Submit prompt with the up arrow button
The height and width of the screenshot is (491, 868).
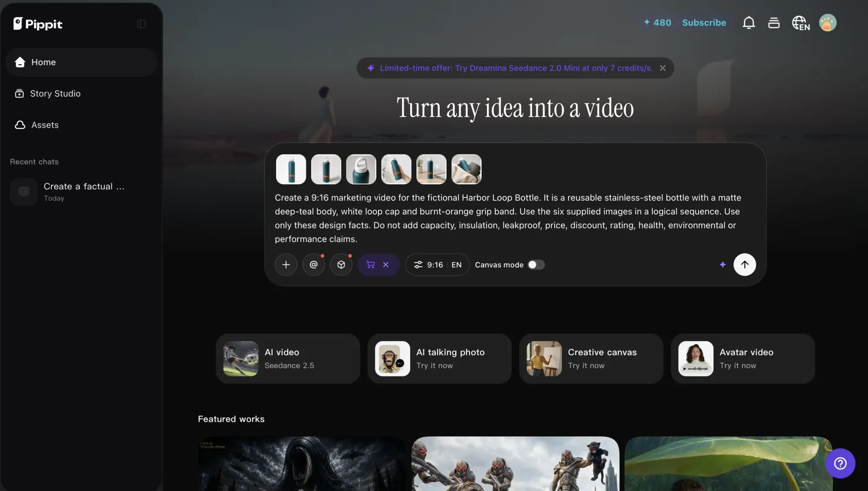tap(745, 265)
